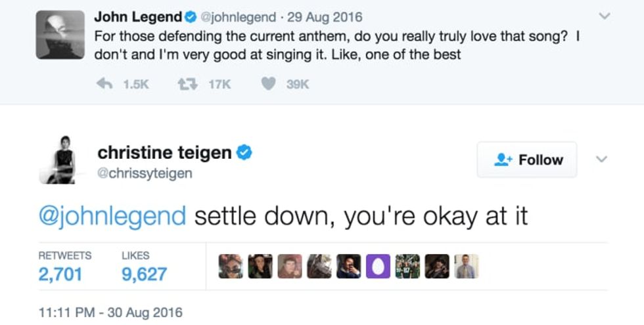Expand the chevron menu next to Follow
The image size is (644, 325).
(601, 160)
